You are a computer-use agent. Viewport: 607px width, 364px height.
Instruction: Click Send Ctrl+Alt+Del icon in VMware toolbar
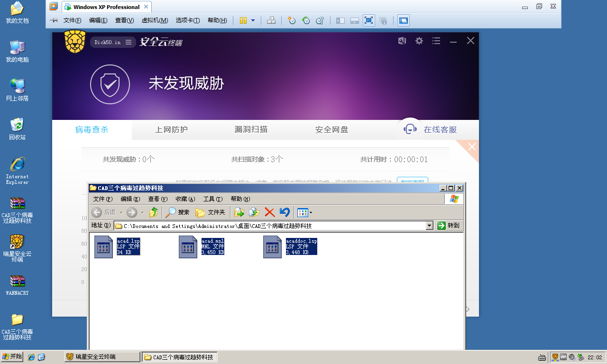pos(271,20)
